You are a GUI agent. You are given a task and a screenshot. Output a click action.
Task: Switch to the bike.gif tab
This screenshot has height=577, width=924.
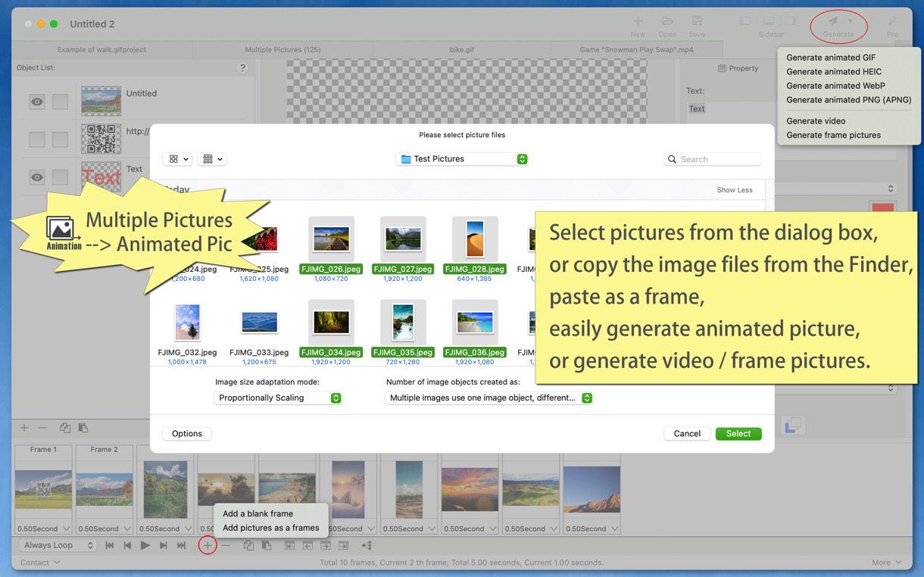[x=461, y=49]
